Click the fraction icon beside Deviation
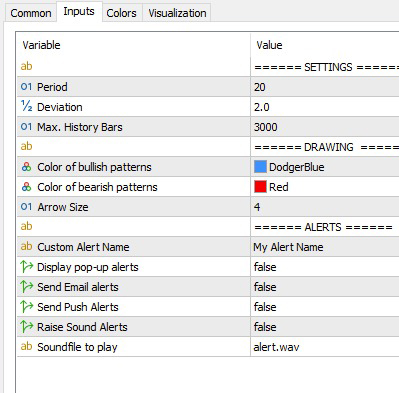 [26, 106]
